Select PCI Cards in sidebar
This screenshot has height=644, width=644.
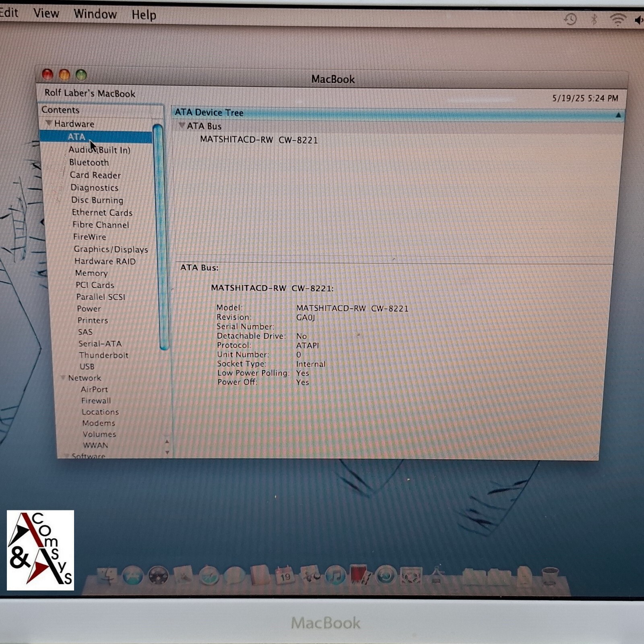pos(95,285)
